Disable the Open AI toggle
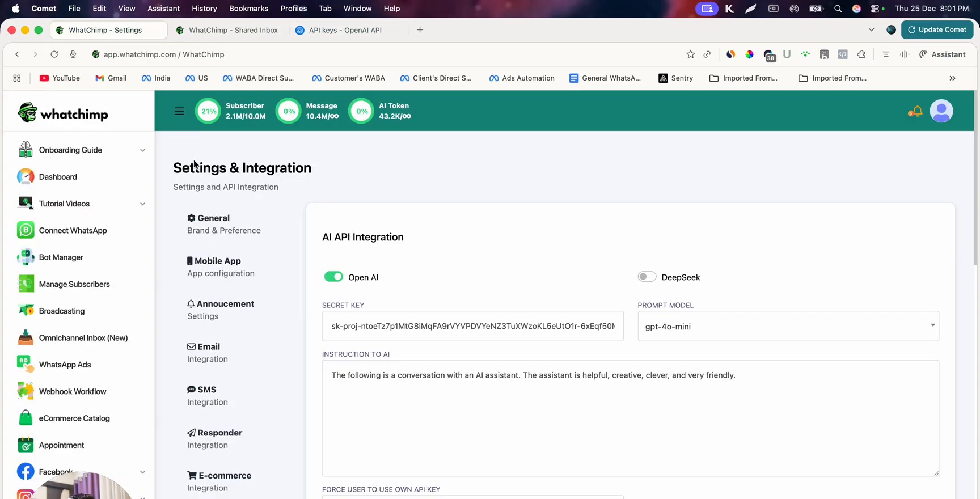980x499 pixels. [x=333, y=277]
